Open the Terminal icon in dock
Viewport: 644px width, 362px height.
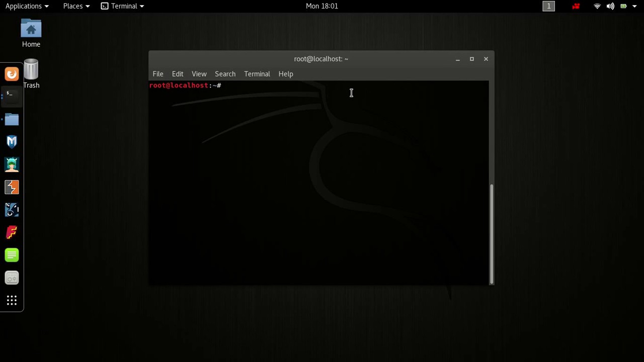point(12,97)
